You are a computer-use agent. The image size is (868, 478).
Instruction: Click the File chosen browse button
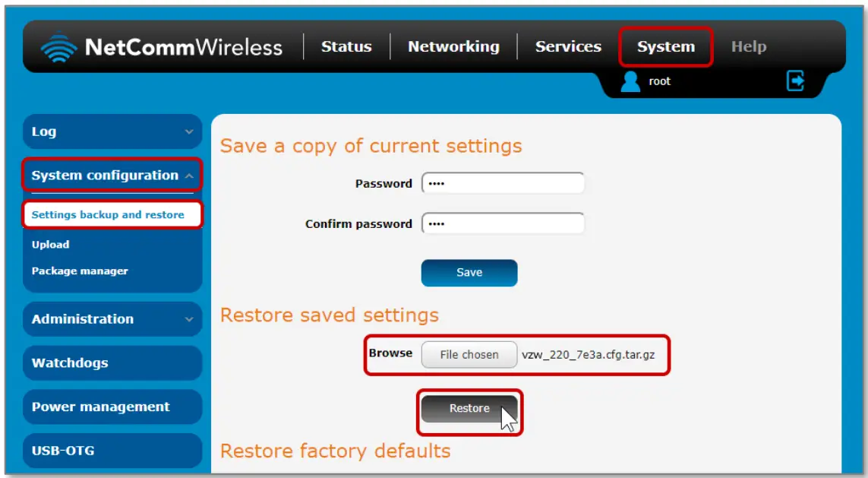pos(469,354)
